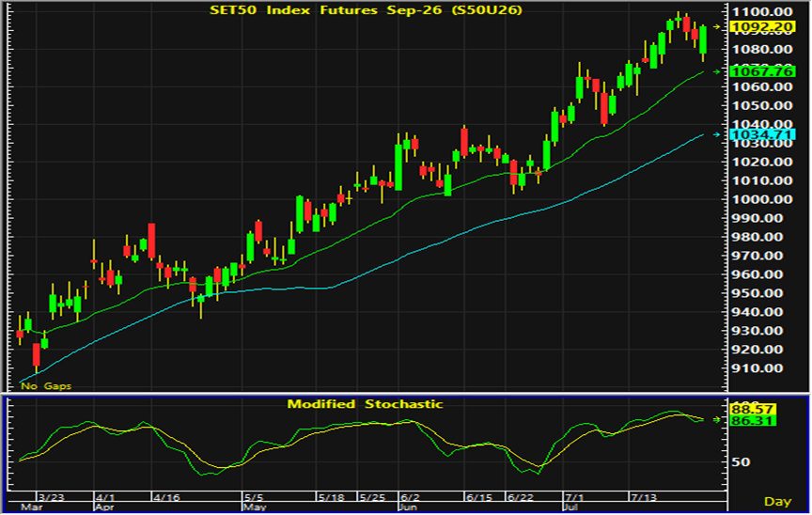
Task: Click the yellow arrow beside 1092.20
Action: pyautogui.click(x=717, y=26)
